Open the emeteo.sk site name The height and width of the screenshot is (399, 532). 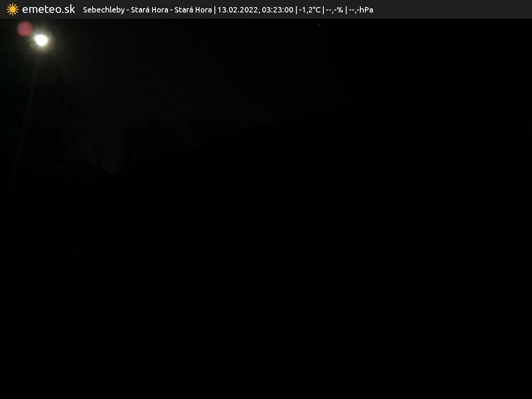pyautogui.click(x=49, y=9)
